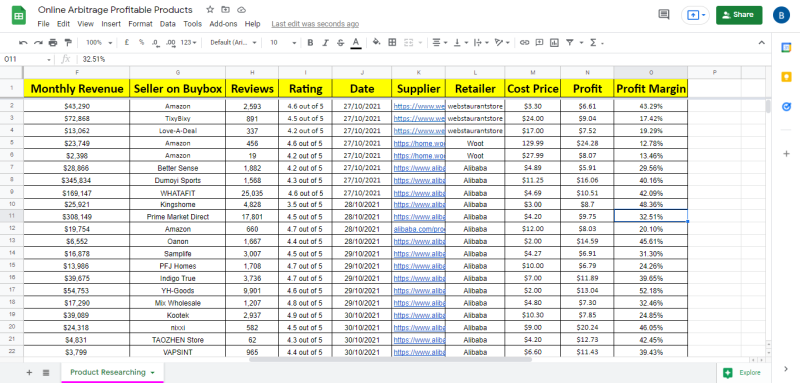
Task: Open the Help menu
Action: 253,24
